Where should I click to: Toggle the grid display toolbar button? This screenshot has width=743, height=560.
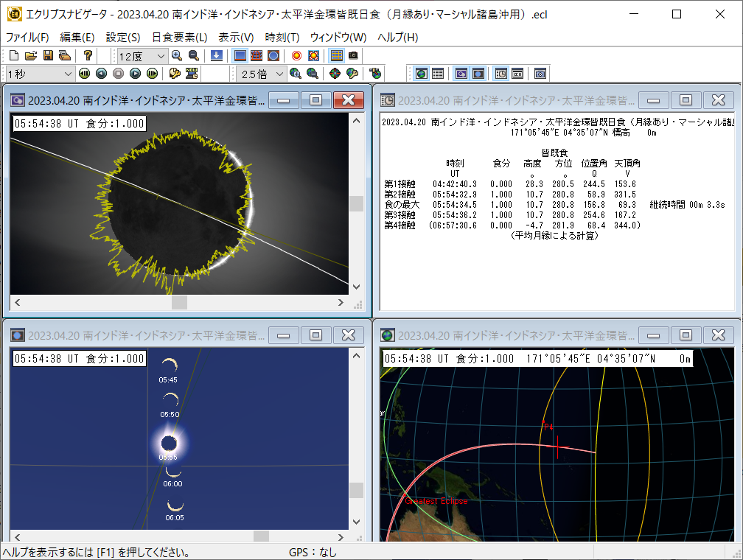tap(336, 55)
